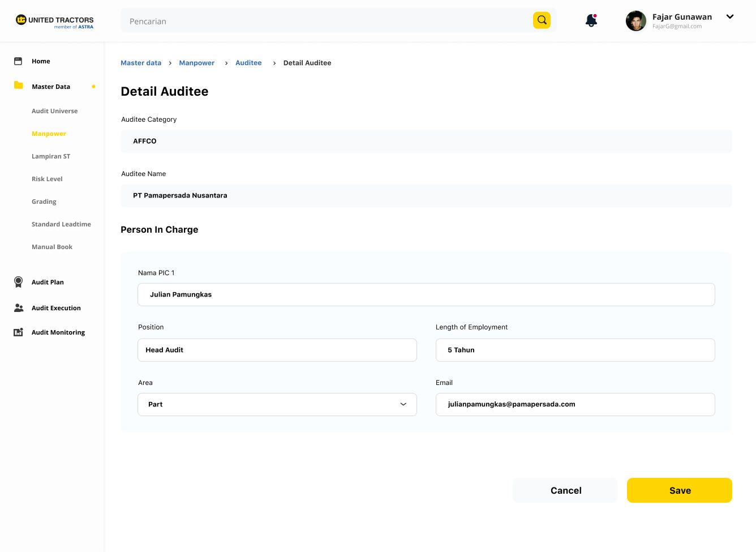
Task: Click the Cancel button
Action: [565, 490]
